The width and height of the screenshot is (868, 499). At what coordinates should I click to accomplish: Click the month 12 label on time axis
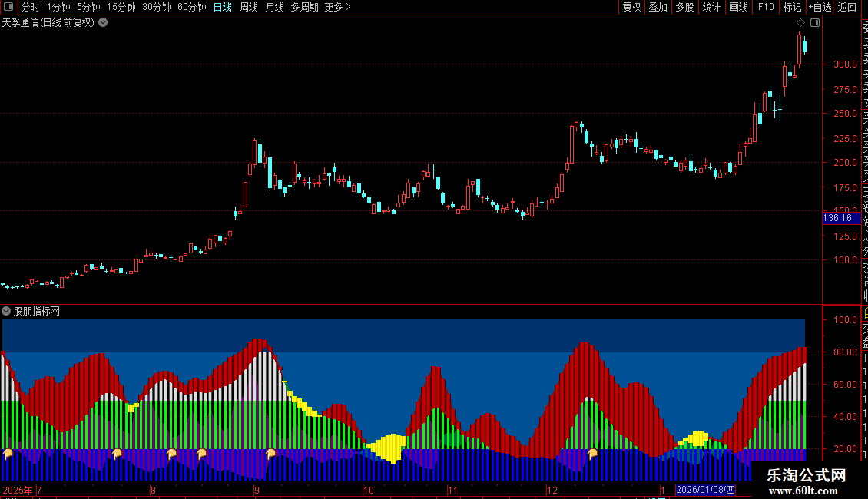click(552, 490)
